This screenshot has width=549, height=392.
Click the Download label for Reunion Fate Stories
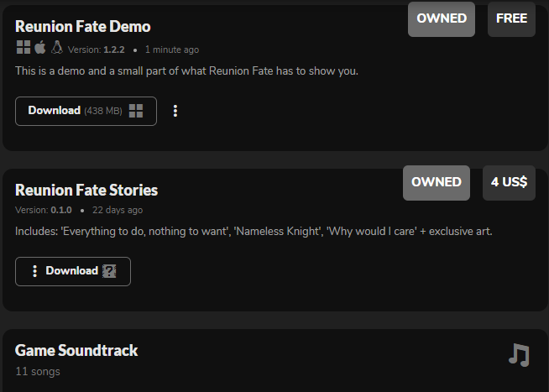point(71,271)
